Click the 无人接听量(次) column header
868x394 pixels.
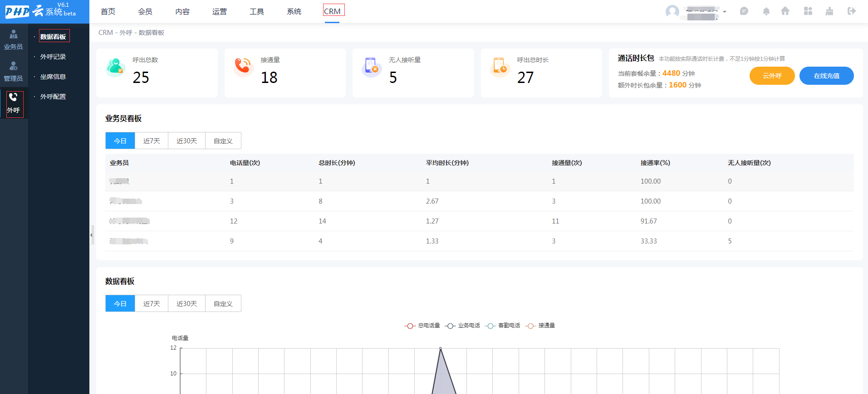[749, 163]
